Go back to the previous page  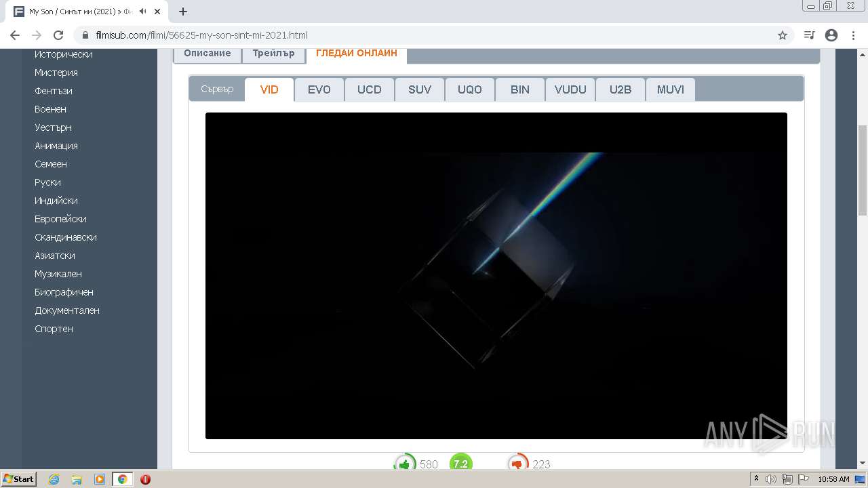[x=15, y=35]
